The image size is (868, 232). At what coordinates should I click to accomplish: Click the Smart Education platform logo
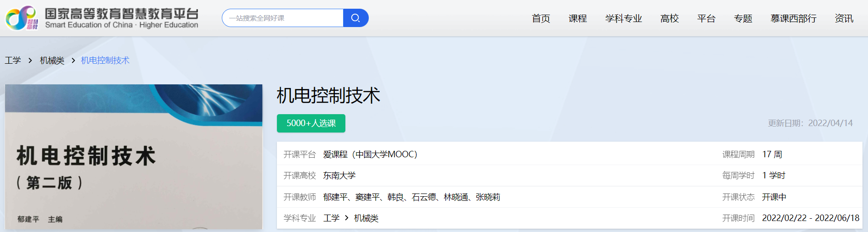102,18
